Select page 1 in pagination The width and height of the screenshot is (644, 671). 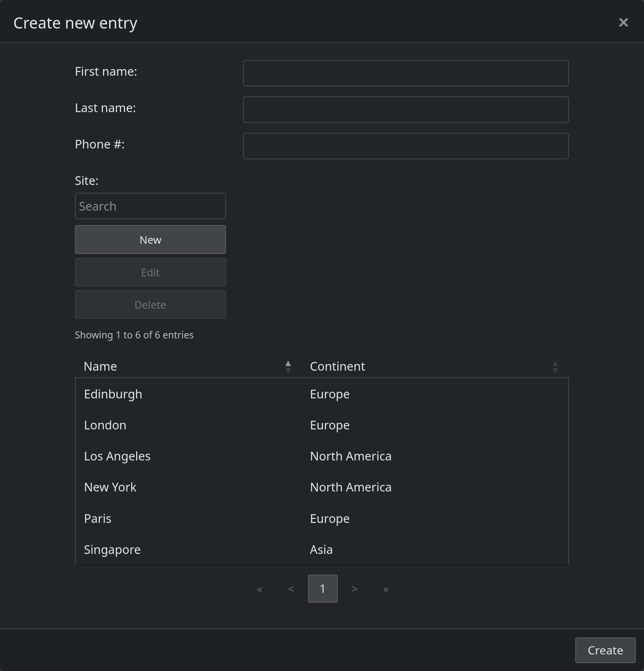[x=323, y=589]
